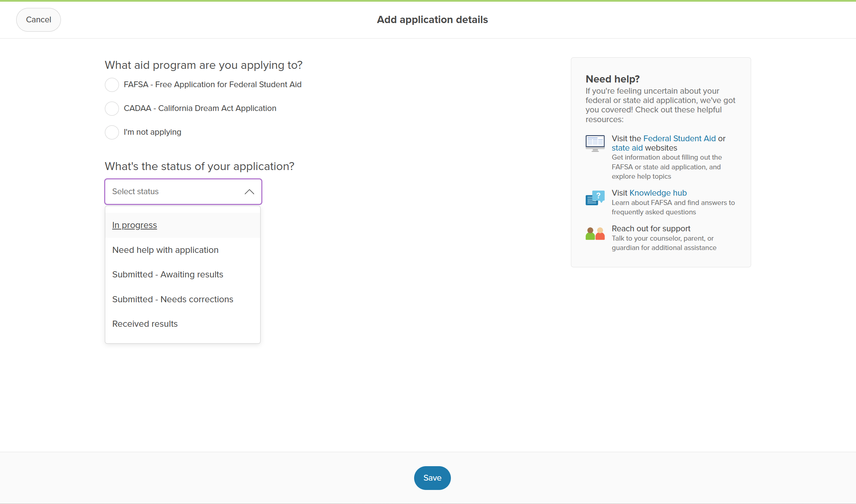Collapse the status dropdown using the chevron
Image resolution: width=856 pixels, height=504 pixels.
(249, 191)
